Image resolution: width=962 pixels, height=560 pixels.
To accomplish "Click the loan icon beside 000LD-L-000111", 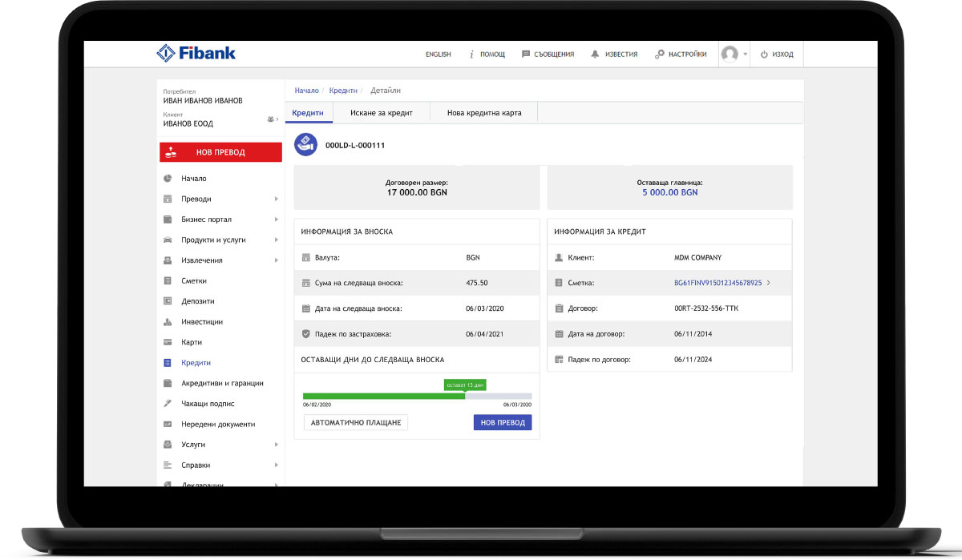I will 305,144.
